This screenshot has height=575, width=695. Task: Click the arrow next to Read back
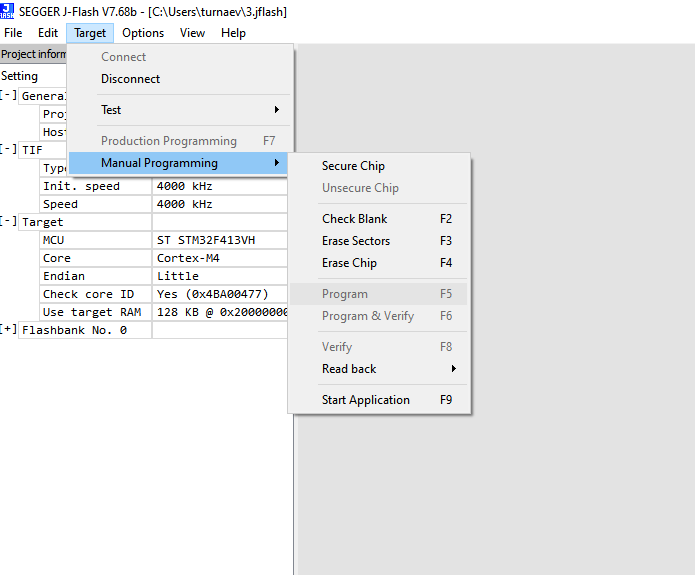point(453,368)
